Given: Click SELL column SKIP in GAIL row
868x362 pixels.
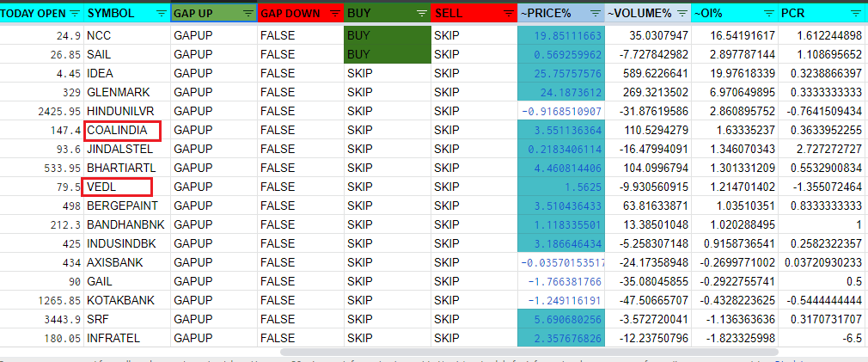Looking at the screenshot, I should [474, 282].
